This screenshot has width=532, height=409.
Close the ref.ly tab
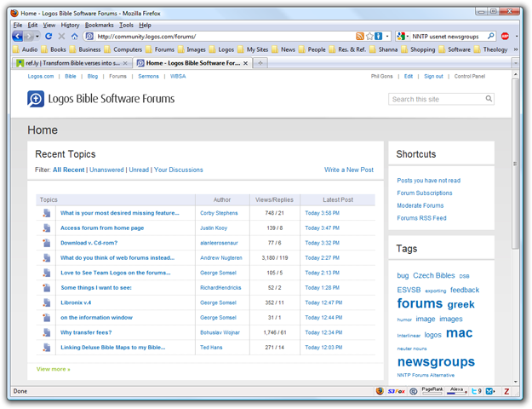click(125, 63)
